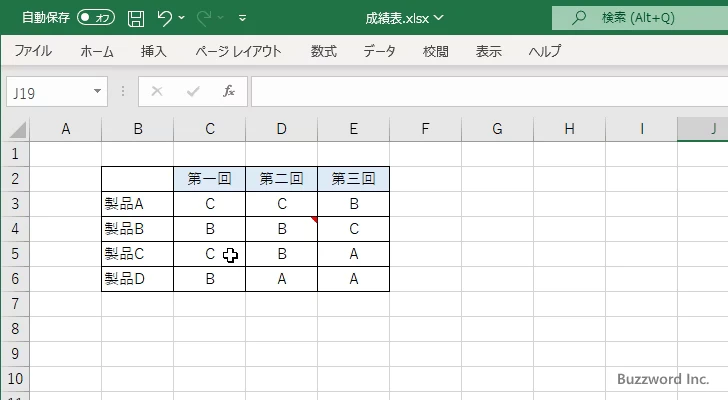This screenshot has width=728, height=400.
Task: Open the データ ribbon tab
Action: tap(379, 51)
